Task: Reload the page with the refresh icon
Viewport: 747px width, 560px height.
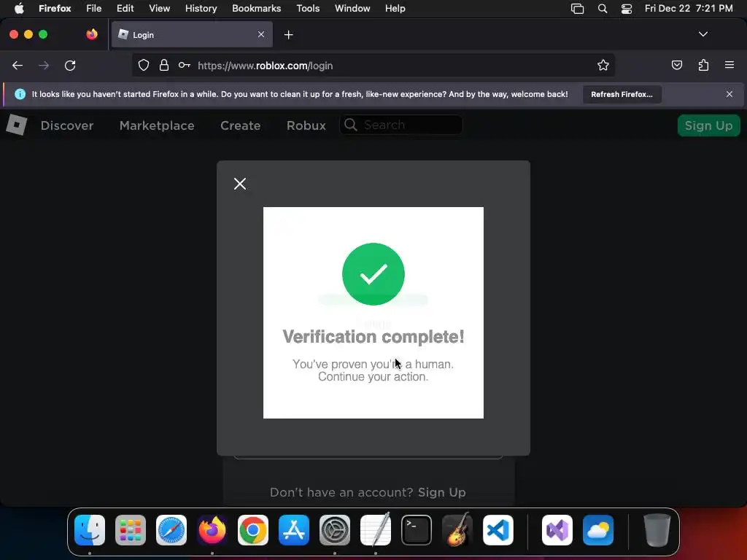Action: [70, 66]
